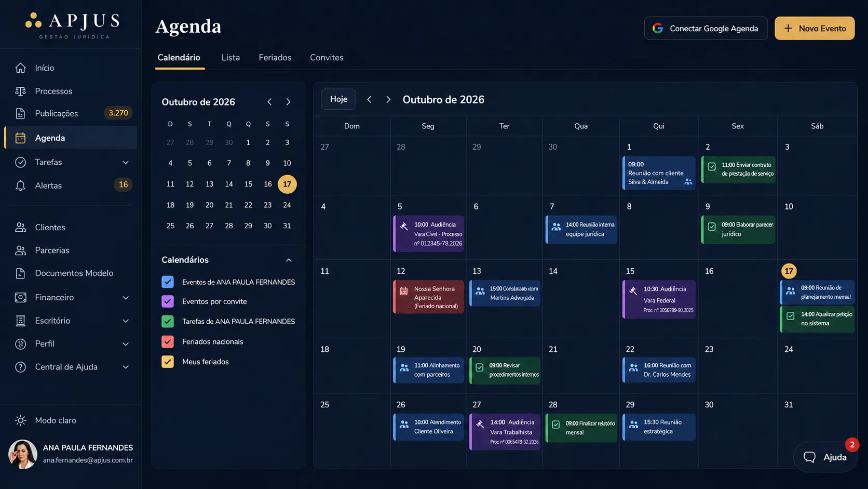Click the Hoje button

[338, 99]
